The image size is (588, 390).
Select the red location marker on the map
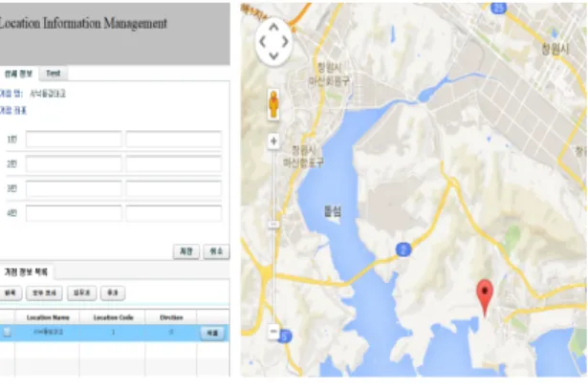[x=485, y=298]
